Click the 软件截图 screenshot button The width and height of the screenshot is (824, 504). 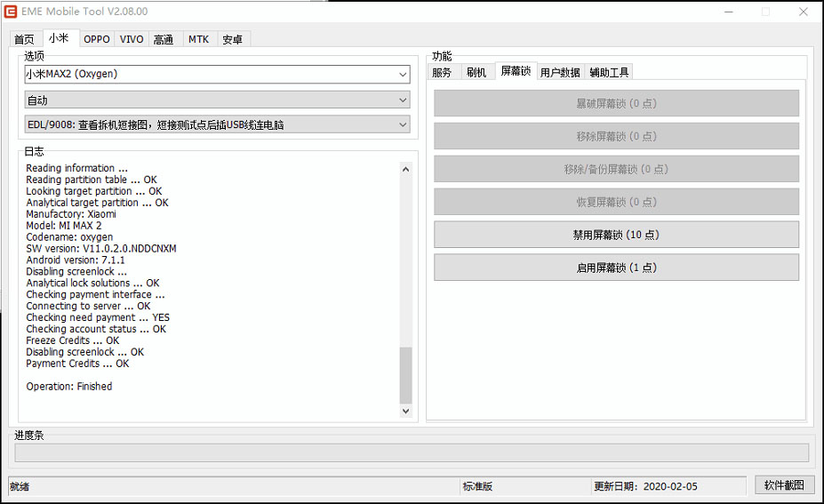785,485
